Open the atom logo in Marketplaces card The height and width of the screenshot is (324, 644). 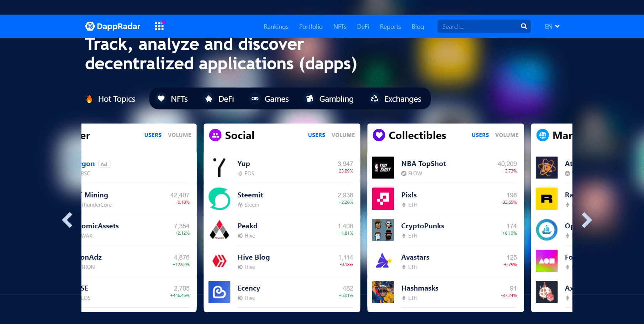coord(547,168)
